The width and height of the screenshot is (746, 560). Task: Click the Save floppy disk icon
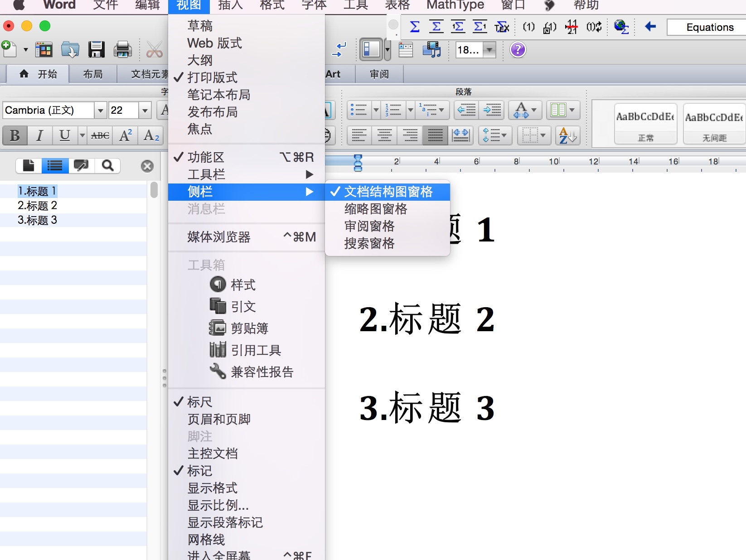coord(97,49)
